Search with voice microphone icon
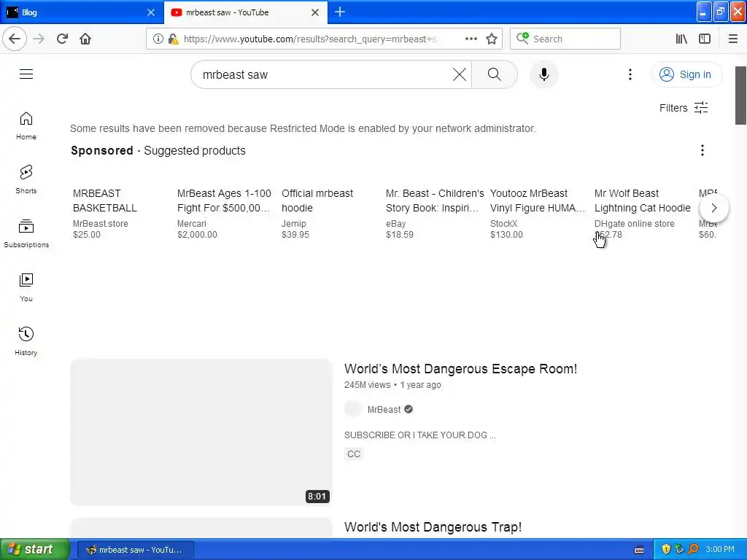The width and height of the screenshot is (747, 560). coord(543,74)
